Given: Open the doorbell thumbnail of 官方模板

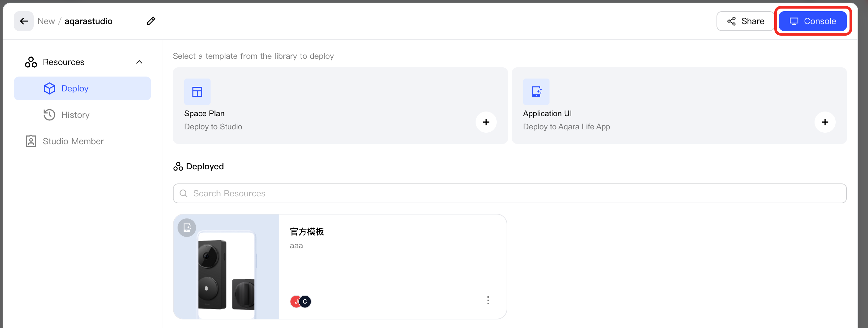Looking at the screenshot, I should point(226,267).
